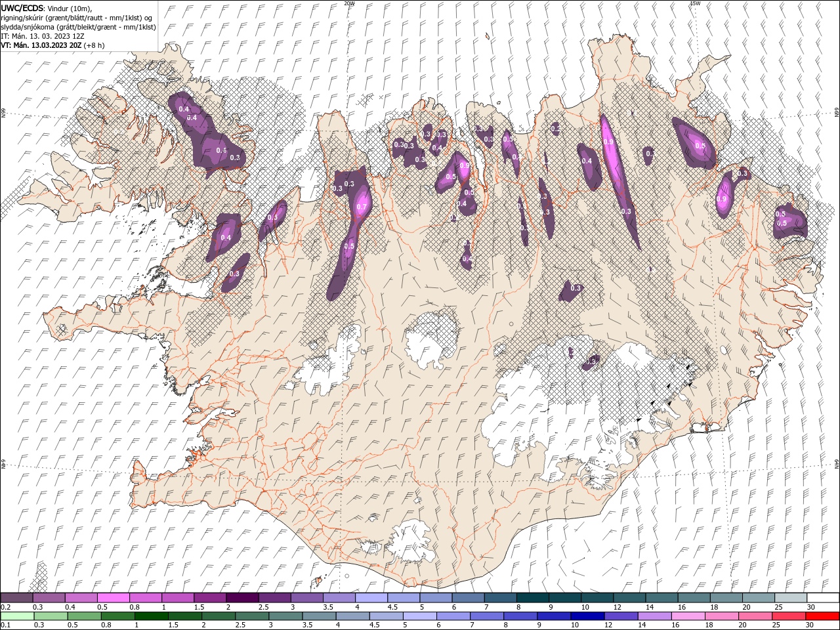Click the deep blue swatch labeled 10 in bottom legend
840x630 pixels.
pyautogui.click(x=587, y=616)
